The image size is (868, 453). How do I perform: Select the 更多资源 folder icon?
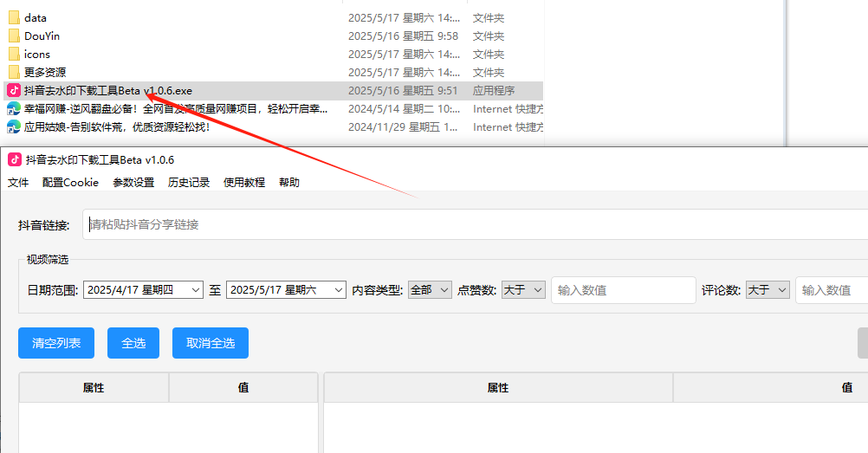[14, 73]
